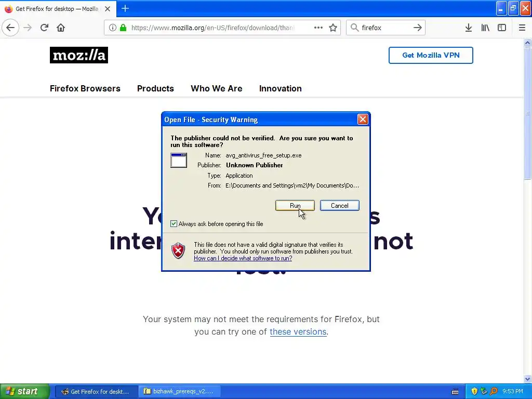Click the forward navigation arrow
Screen dimensions: 532x399
(28, 28)
